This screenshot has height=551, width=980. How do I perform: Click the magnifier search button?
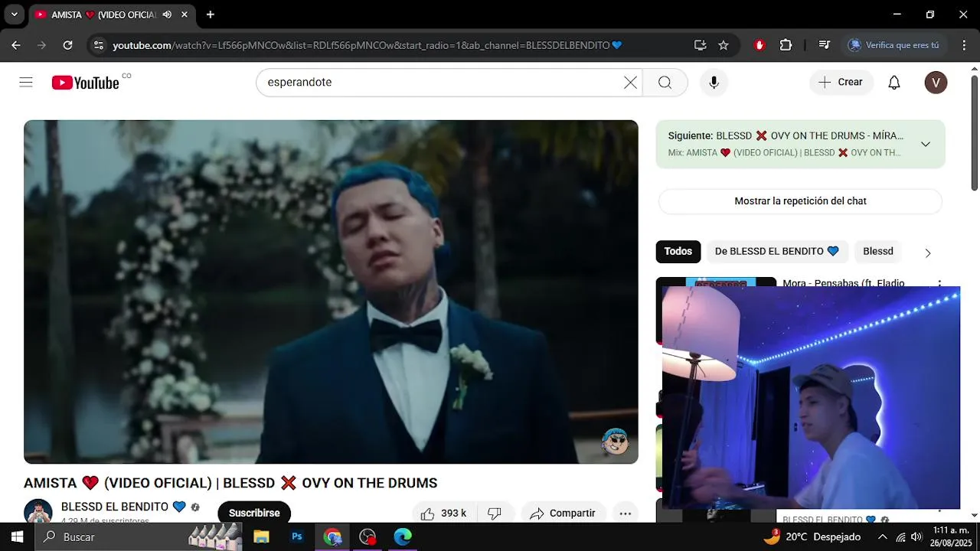pyautogui.click(x=665, y=83)
